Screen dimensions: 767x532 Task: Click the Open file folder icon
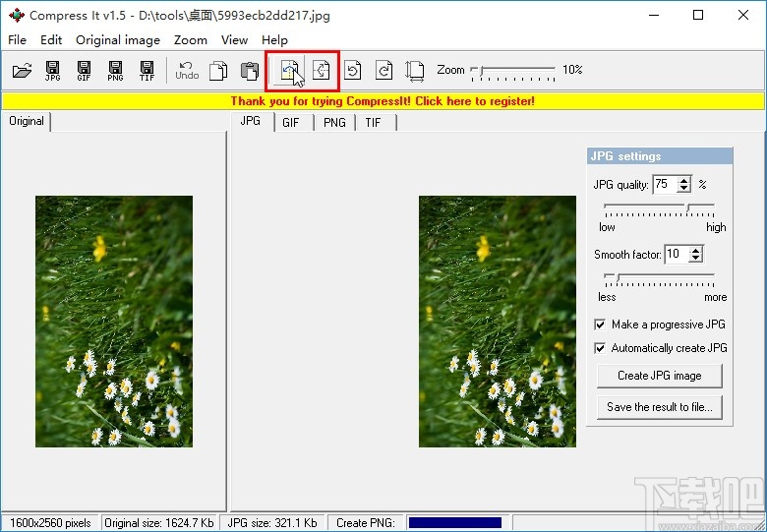click(22, 70)
